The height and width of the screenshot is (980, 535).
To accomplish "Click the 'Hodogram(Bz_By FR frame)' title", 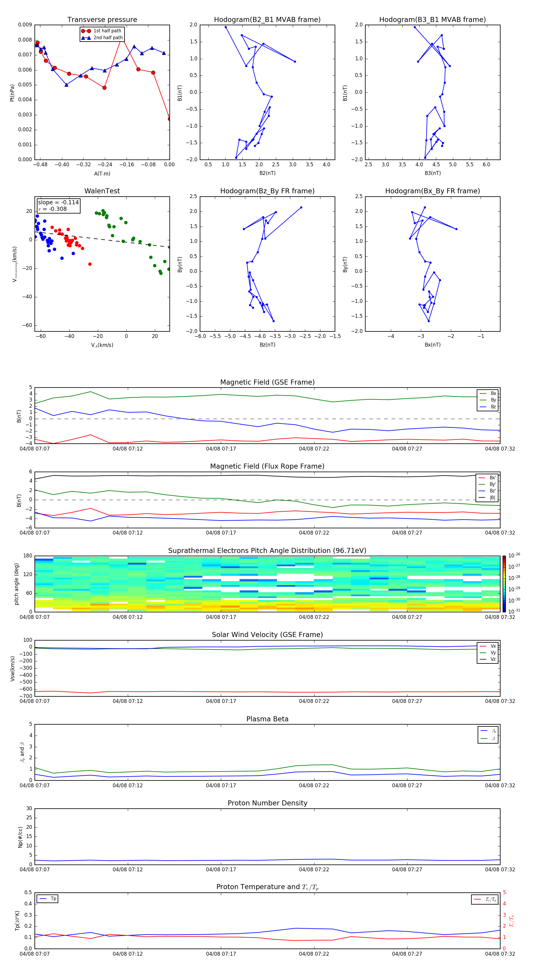I will [267, 191].
